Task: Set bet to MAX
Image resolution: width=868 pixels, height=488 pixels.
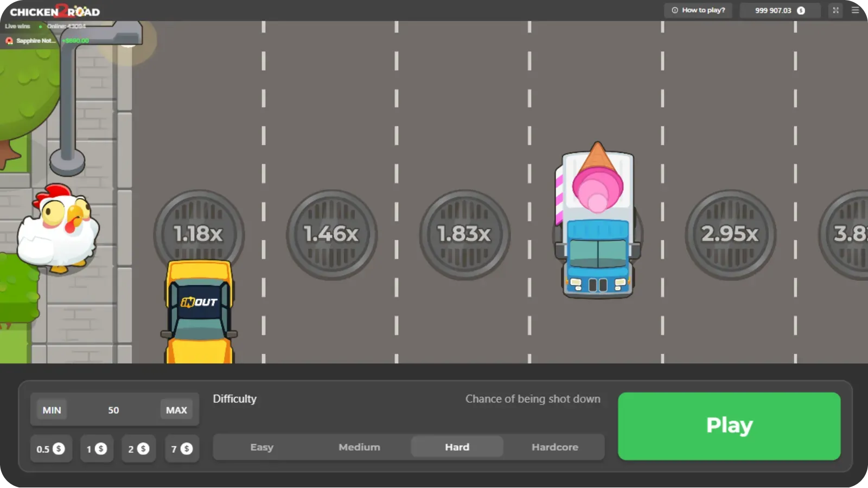Action: click(176, 410)
